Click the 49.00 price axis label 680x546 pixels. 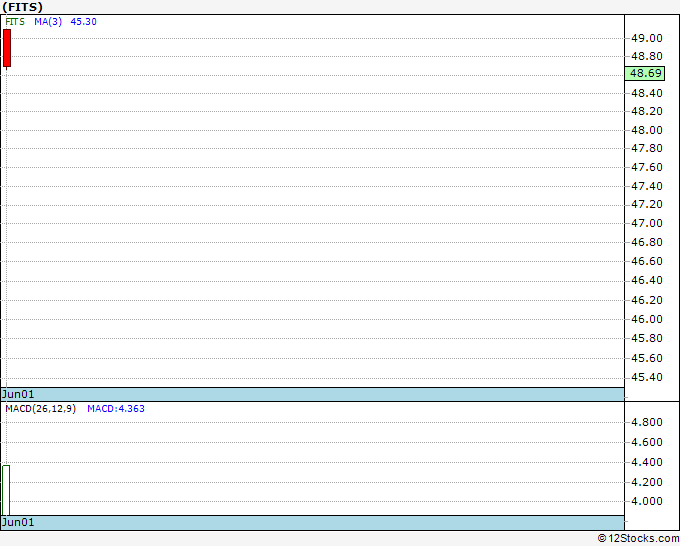[x=647, y=38]
